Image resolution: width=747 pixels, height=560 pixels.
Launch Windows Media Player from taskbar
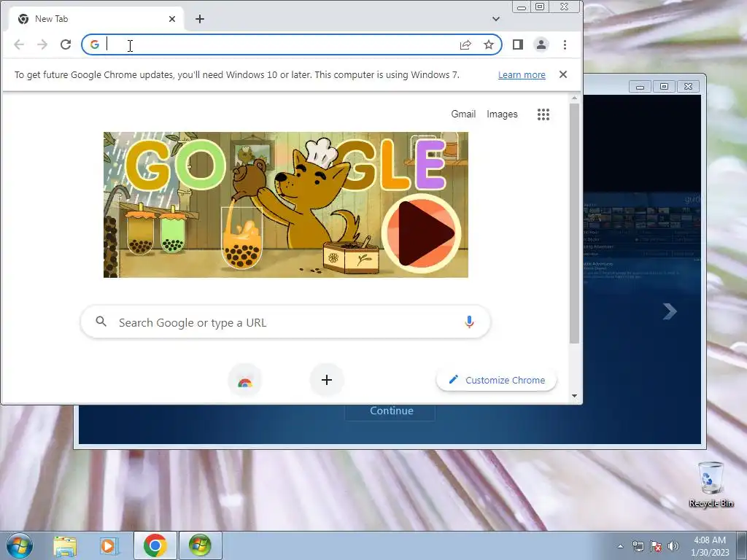[x=109, y=546]
